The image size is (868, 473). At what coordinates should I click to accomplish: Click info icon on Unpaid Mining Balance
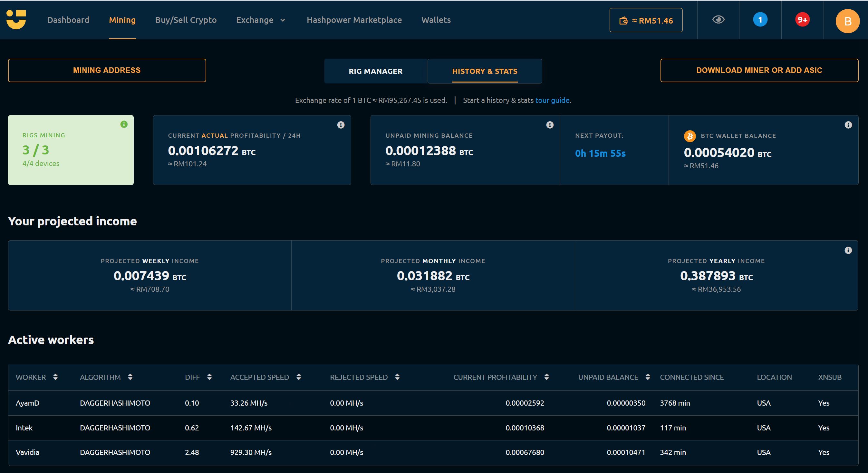[550, 125]
